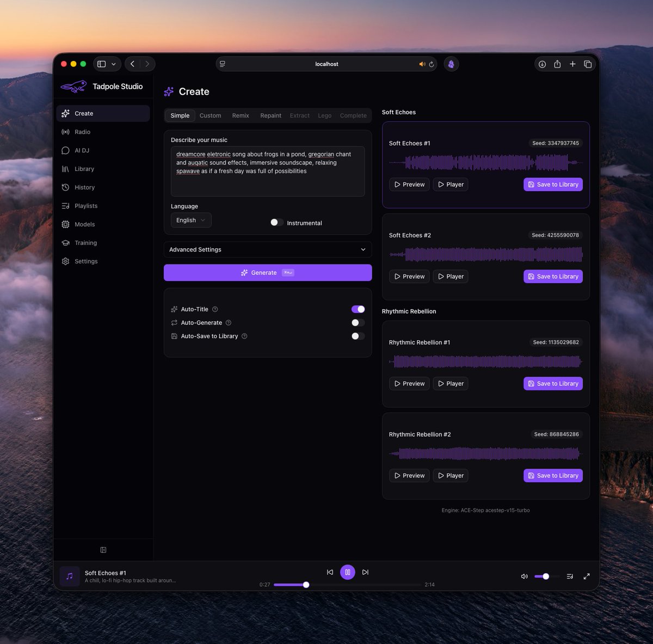Switch to the Repaint tab
The width and height of the screenshot is (653, 644).
271,115
